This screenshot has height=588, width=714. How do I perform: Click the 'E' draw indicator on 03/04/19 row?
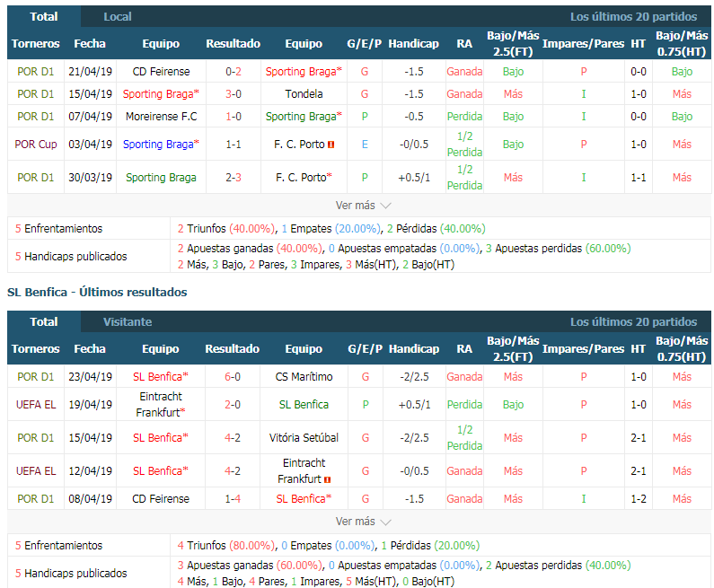point(365,145)
